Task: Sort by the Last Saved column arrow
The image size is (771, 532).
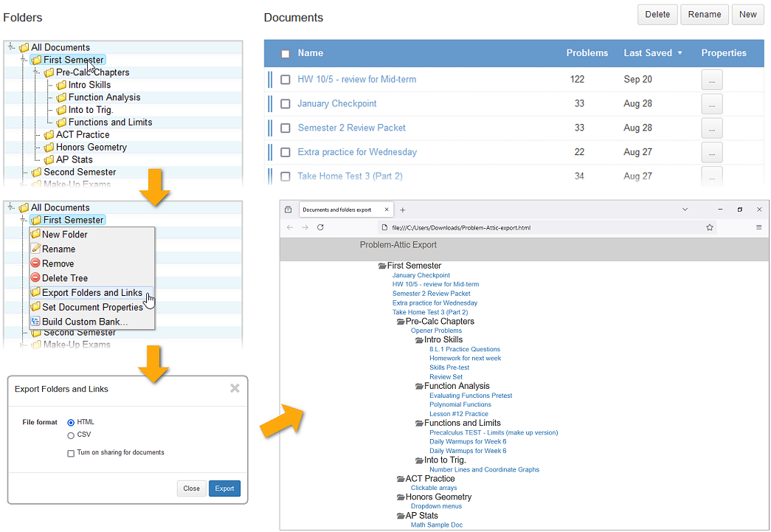Action: coord(680,53)
